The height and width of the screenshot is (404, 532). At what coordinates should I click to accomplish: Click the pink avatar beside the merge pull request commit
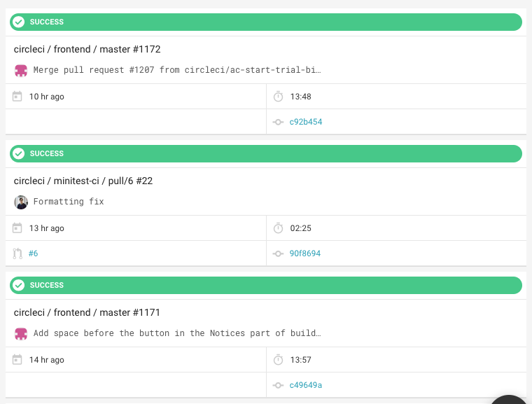21,70
